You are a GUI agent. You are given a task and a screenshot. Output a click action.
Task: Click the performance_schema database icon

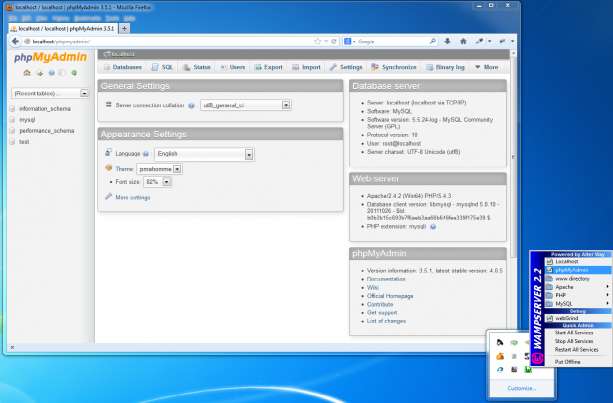(x=13, y=131)
